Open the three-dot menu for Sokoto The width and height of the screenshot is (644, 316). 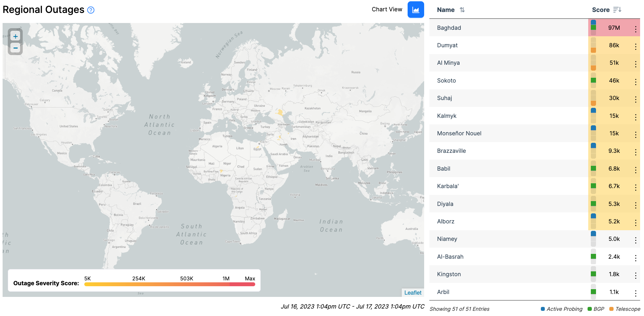[x=635, y=82]
